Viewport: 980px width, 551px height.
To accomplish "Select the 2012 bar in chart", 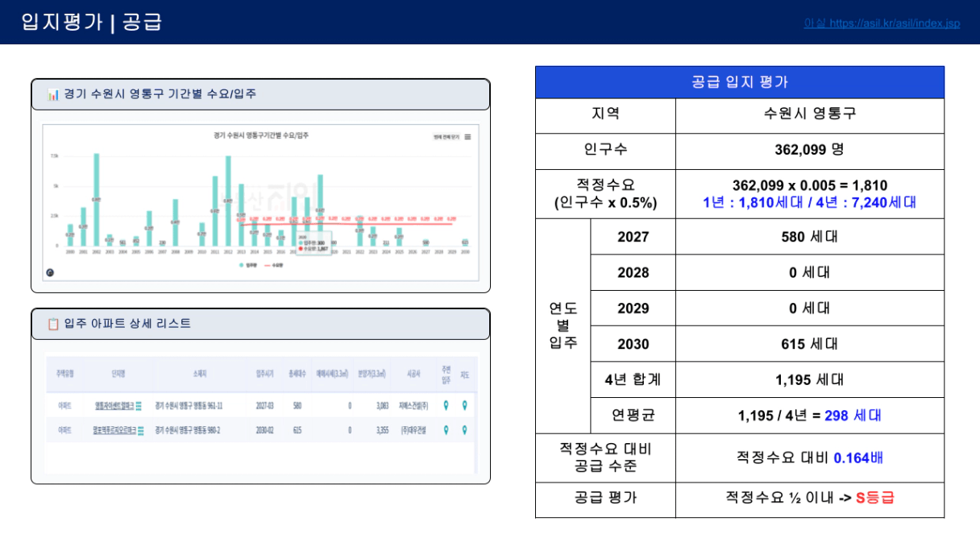I will [228, 201].
